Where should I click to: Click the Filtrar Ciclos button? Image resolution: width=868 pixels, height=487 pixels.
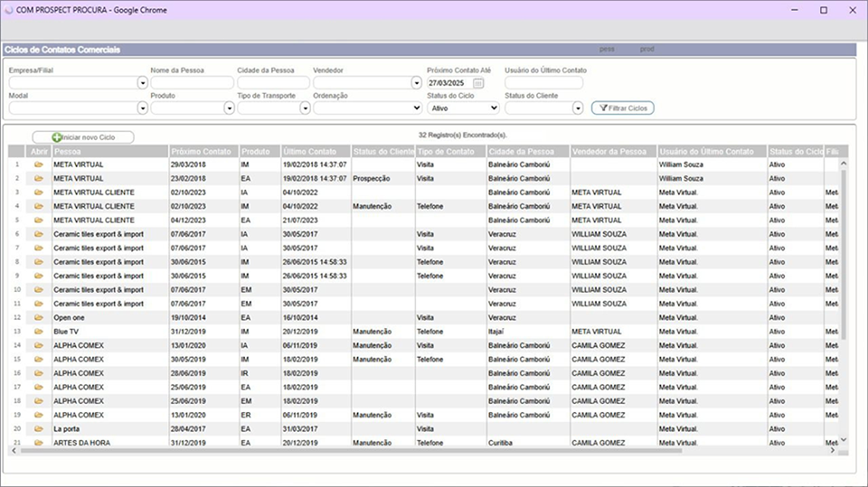(x=622, y=108)
